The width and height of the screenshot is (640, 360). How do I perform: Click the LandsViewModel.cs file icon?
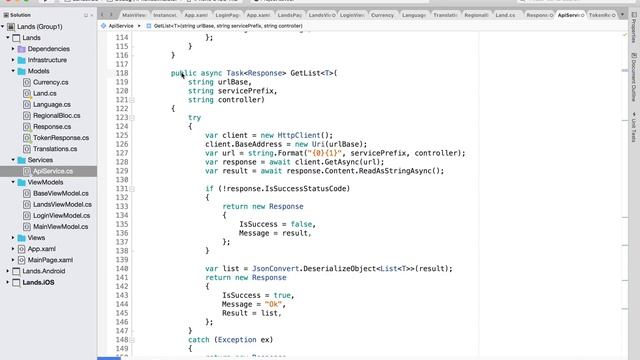click(x=27, y=204)
